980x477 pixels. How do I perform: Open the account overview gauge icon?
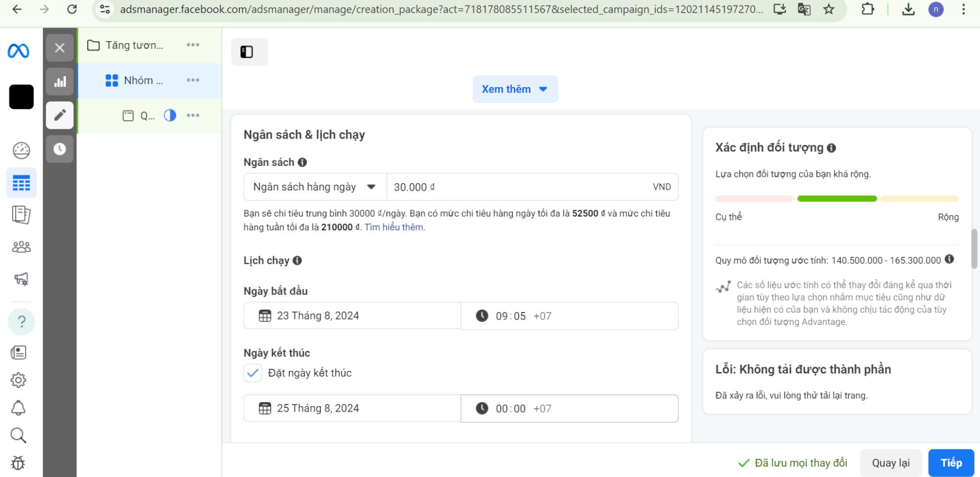(x=21, y=151)
